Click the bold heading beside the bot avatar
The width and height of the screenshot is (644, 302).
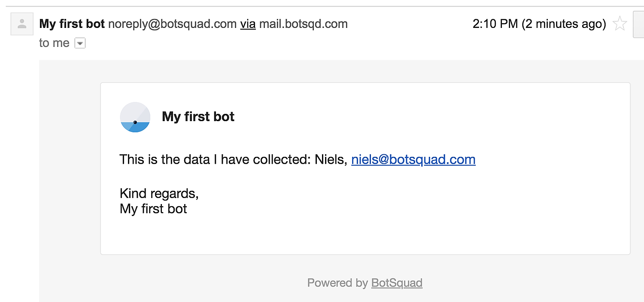tap(198, 116)
